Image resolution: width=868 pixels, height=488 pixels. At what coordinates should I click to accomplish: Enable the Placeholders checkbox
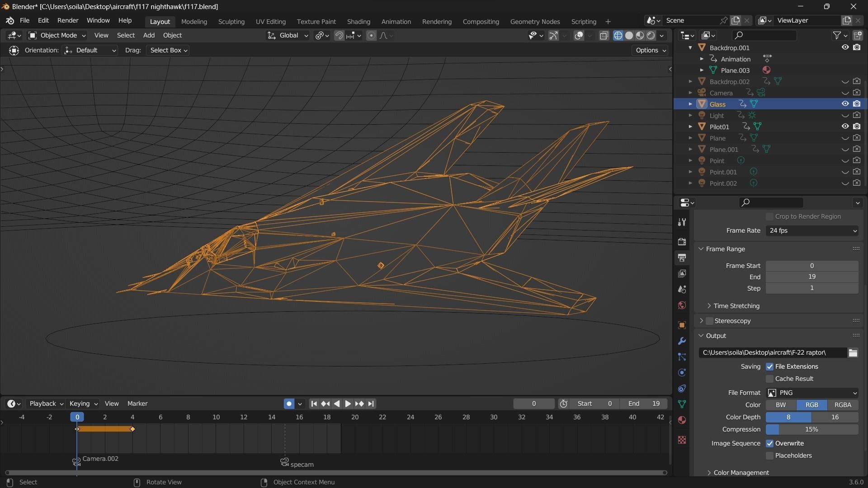point(769,455)
